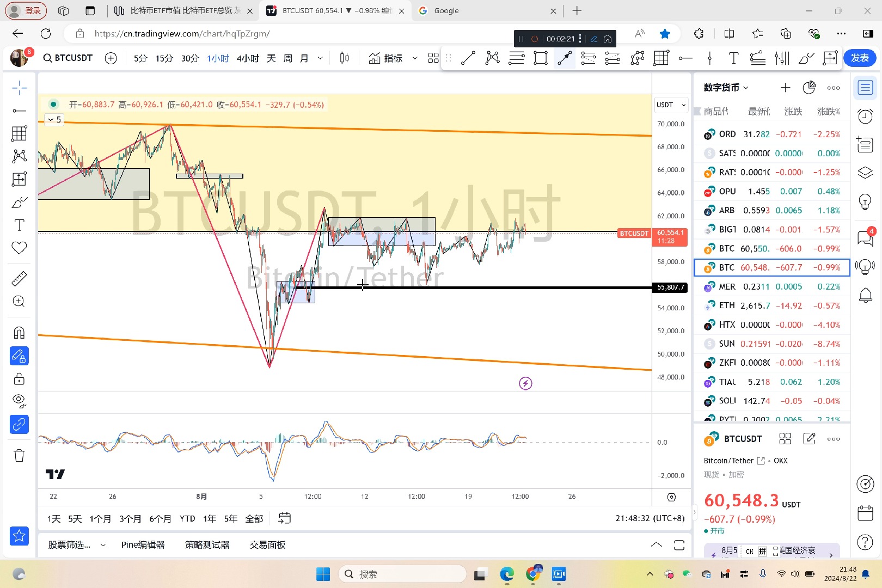Screen dimensions: 882x588
Task: Open chart layout templates grid icon
Action: coord(433,58)
